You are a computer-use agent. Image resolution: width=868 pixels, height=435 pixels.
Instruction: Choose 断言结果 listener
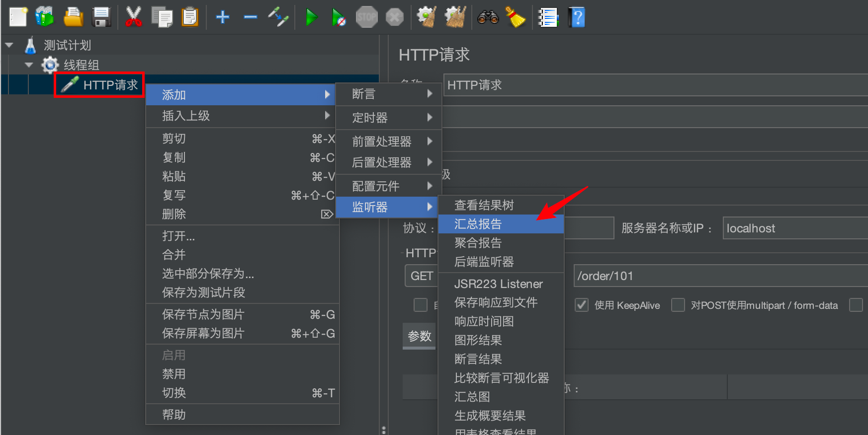pos(501,359)
